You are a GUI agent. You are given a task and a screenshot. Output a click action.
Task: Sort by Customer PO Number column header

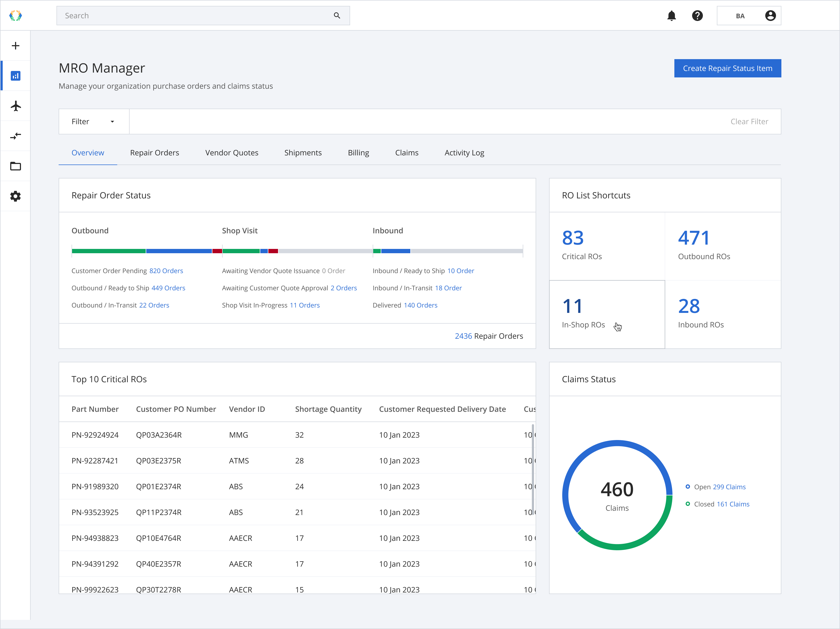176,409
